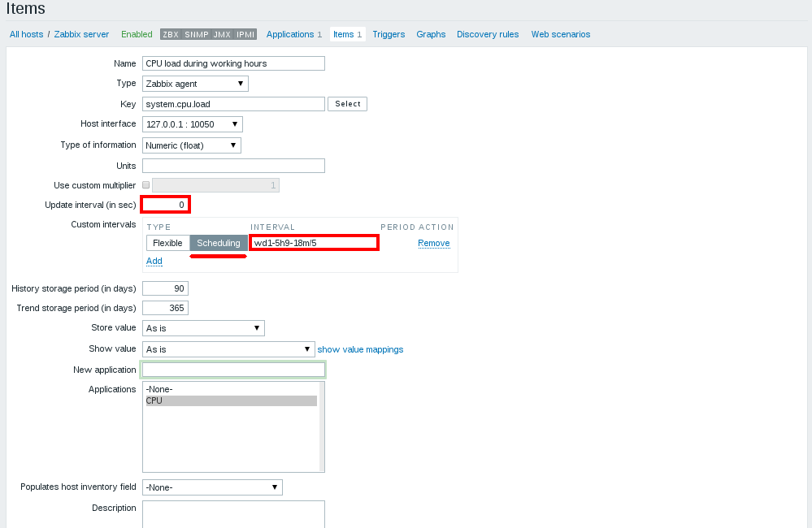Click the SNMP availability badge
Viewport: 812px width, 528px height.
tap(196, 34)
